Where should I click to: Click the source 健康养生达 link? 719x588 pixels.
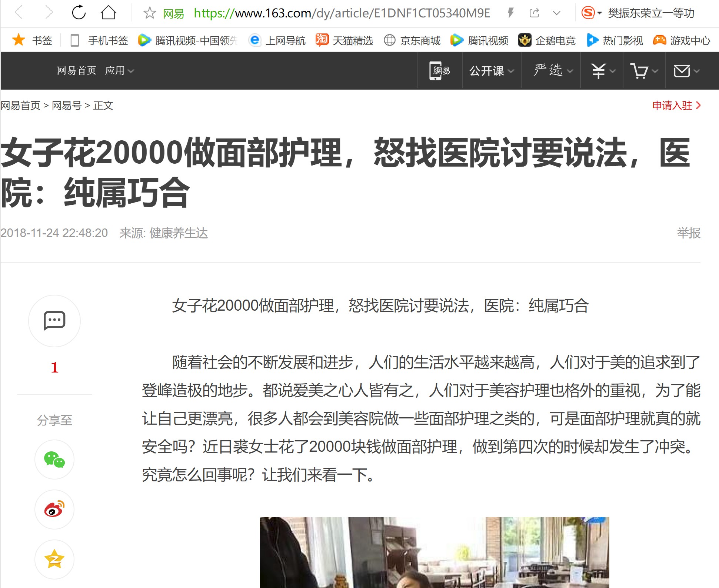pos(178,233)
